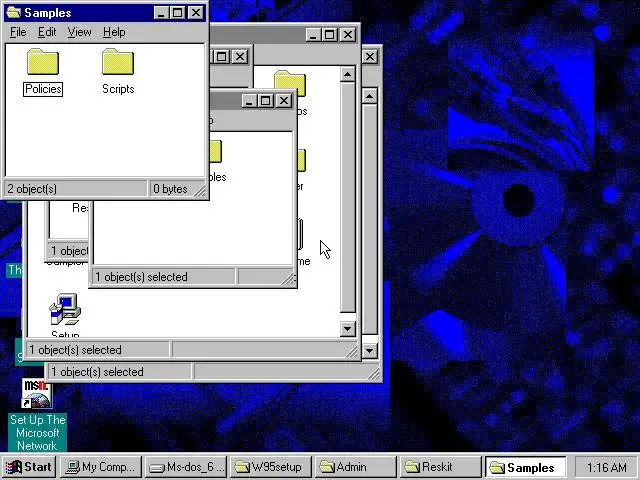
Task: Maximize the second explorer window behind Samples
Action: (330, 35)
